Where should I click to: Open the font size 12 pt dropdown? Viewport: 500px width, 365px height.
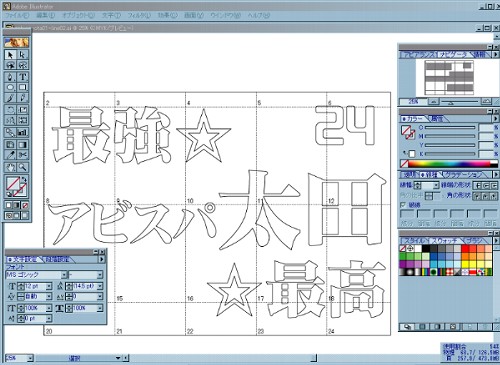[x=49, y=286]
